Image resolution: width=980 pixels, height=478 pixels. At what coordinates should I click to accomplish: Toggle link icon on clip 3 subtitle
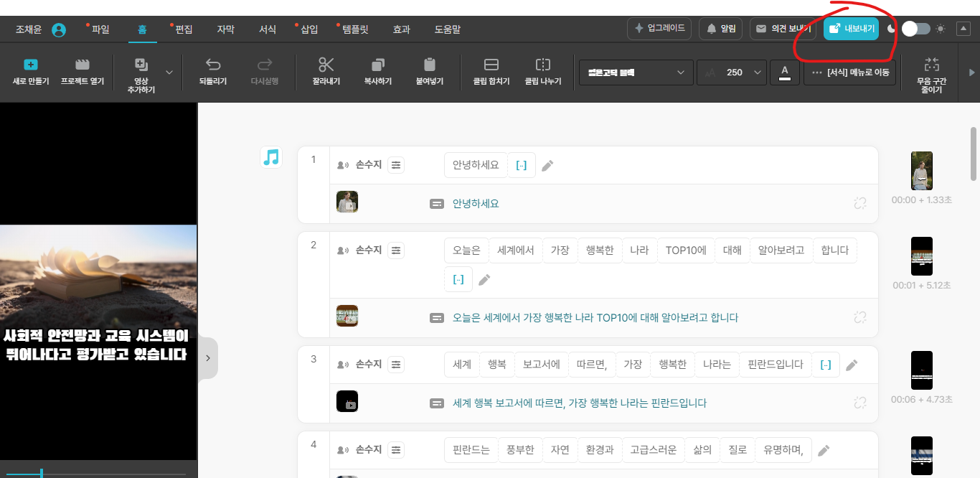(860, 403)
